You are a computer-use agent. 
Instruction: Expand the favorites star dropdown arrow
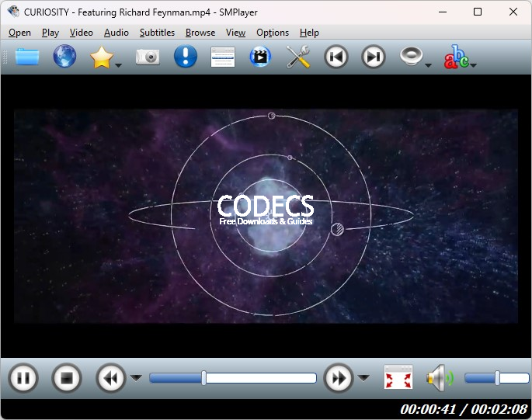point(118,65)
